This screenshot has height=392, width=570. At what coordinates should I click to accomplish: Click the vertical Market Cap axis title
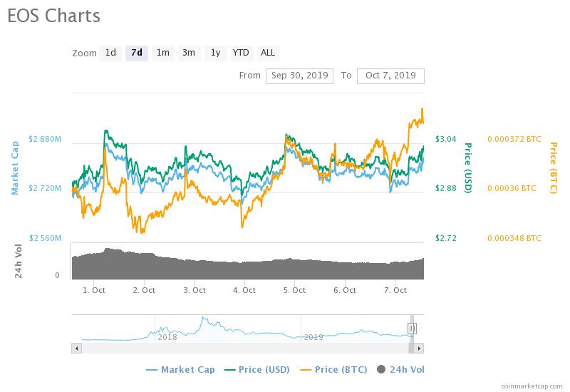15,168
